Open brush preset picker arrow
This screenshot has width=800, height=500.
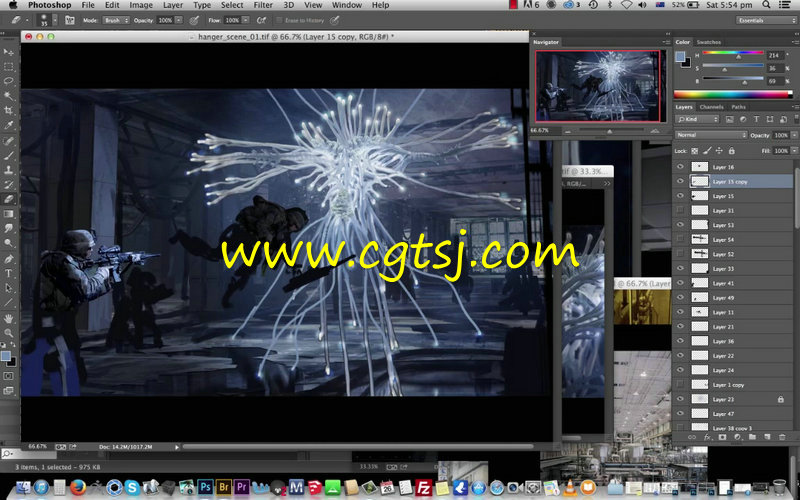click(x=55, y=20)
